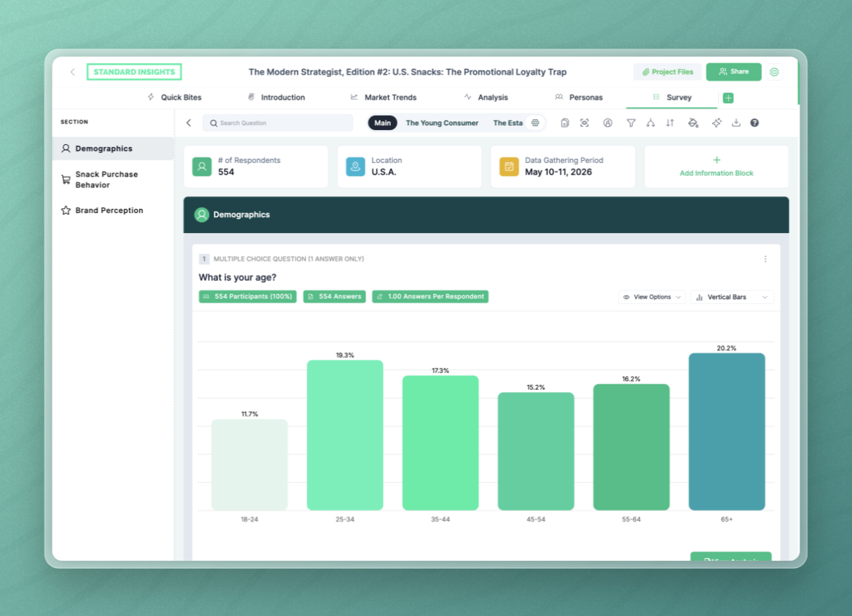Open the Vertical Bars chart type dropdown
Viewport: 852px width, 616px height.
732,297
